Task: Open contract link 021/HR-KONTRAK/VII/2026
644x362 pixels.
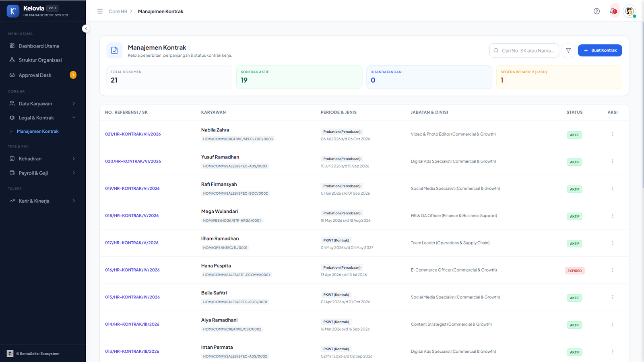Action: (133, 134)
